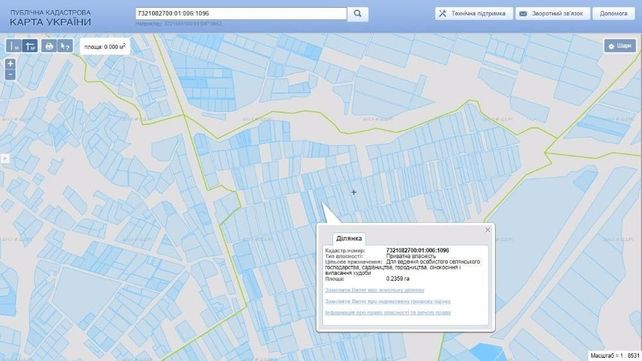Open the Шари layers panel
The width and height of the screenshot is (642, 361).
pos(620,46)
